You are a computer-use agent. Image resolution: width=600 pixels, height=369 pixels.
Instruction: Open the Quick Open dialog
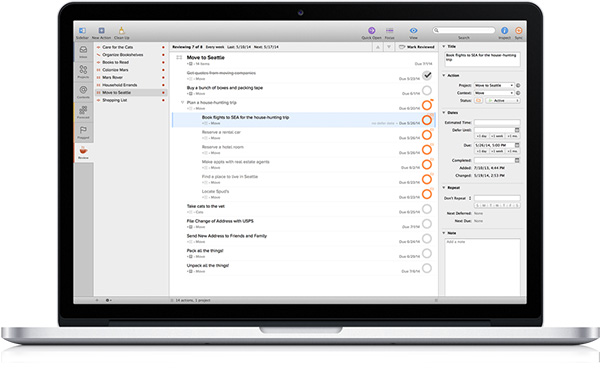[371, 33]
